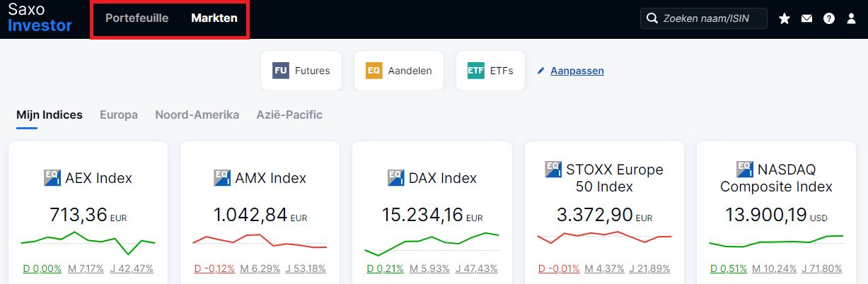868x284 pixels.
Task: Click the Saxo Investor logo
Action: click(40, 18)
